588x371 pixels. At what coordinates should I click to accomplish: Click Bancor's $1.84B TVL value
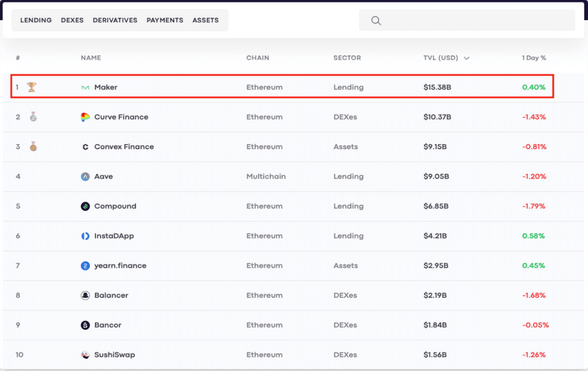435,325
